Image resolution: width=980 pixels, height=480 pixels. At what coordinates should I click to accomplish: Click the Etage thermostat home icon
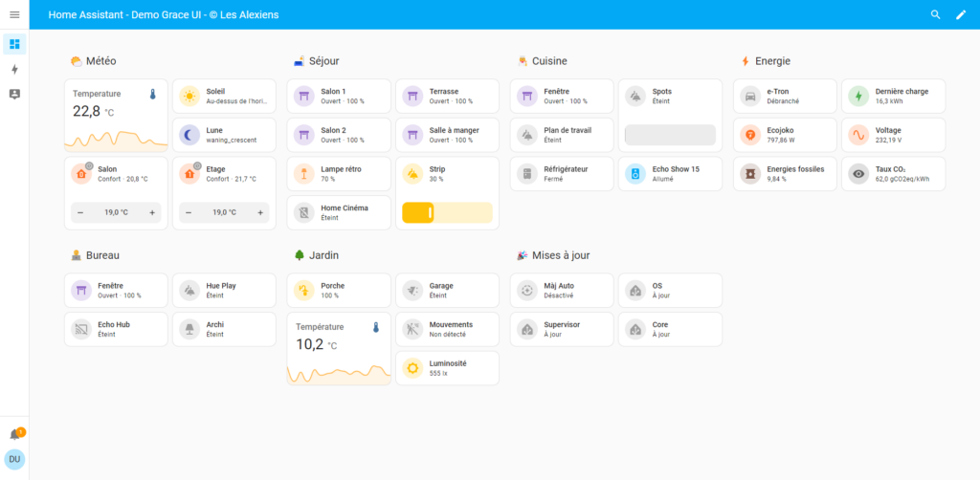click(189, 174)
